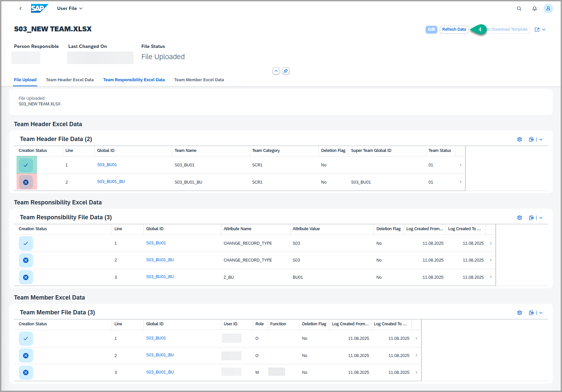Pin the page header

(285, 71)
